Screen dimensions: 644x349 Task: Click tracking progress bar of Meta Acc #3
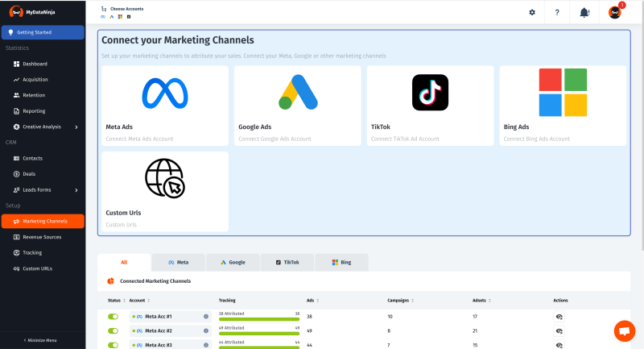pos(259,347)
